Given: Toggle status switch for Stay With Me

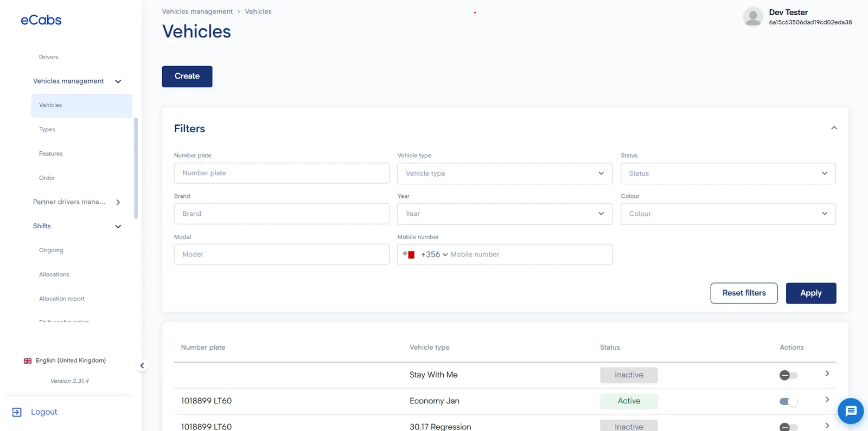Looking at the screenshot, I should click(x=789, y=375).
